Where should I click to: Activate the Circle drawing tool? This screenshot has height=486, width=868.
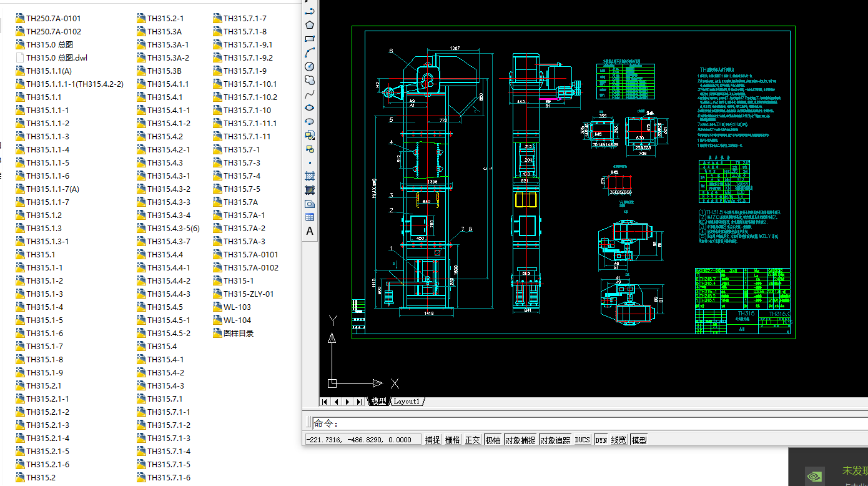pos(310,66)
